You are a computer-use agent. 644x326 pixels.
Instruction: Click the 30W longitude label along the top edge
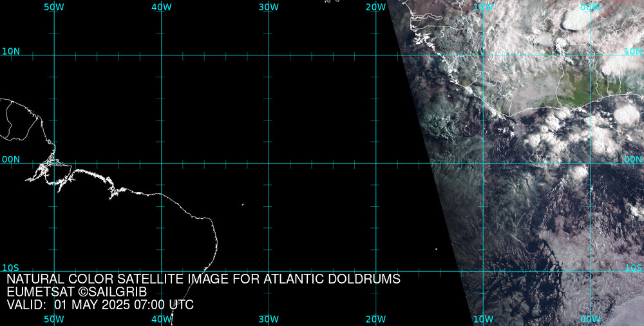[x=269, y=7]
